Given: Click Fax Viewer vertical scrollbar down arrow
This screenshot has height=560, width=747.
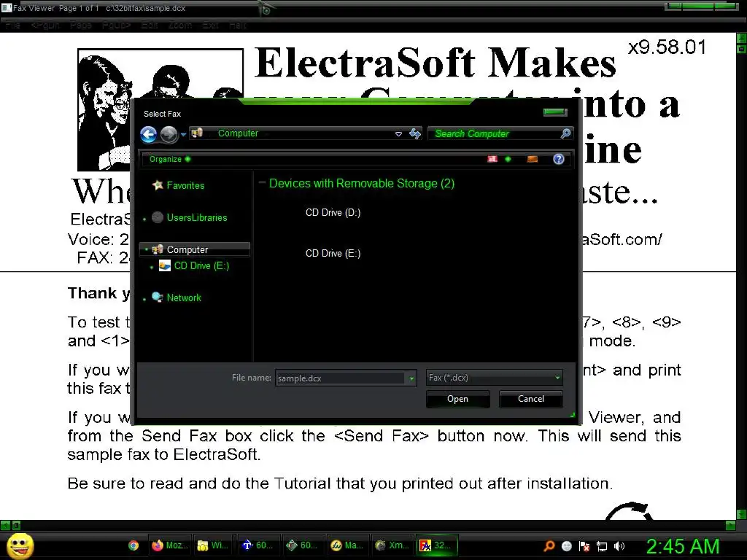Looking at the screenshot, I should pos(742,514).
